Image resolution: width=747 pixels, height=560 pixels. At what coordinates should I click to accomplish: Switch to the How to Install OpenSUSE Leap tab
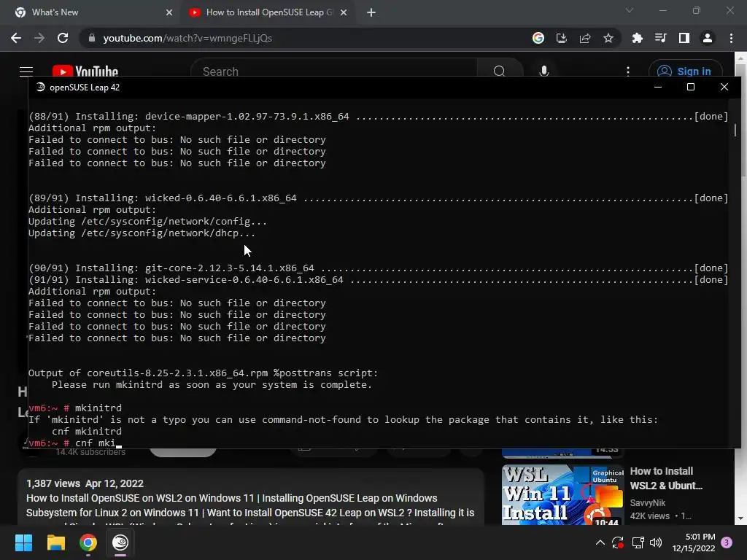(x=268, y=12)
